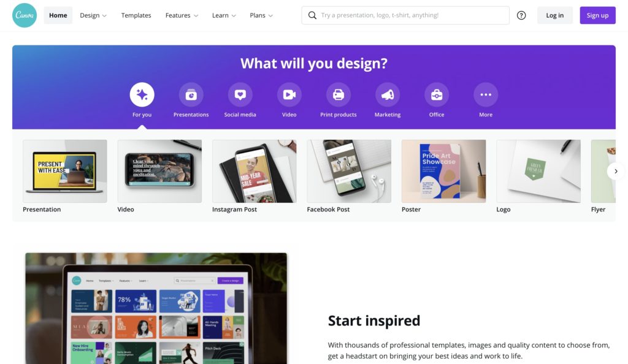Viewport: 628px width, 364px height.
Task: Expand the Design dropdown menu
Action: click(x=93, y=15)
